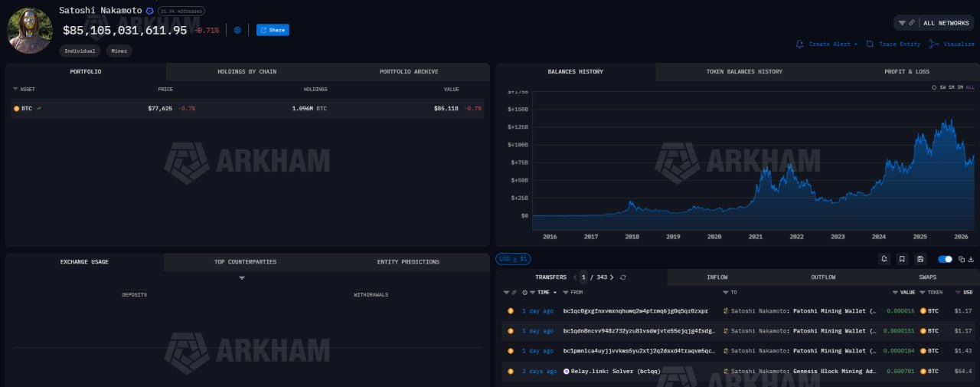Viewport: 980px width, 387px height.
Task: Switch to the Portfolio tab
Action: 86,71
